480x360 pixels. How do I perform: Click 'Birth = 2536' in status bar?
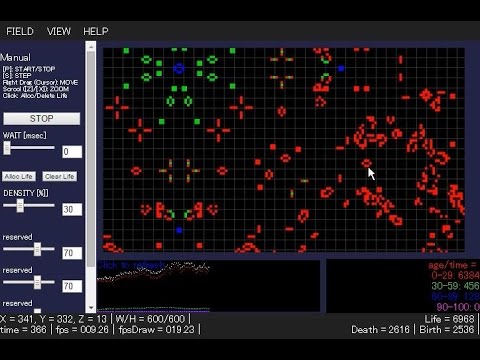(447, 330)
